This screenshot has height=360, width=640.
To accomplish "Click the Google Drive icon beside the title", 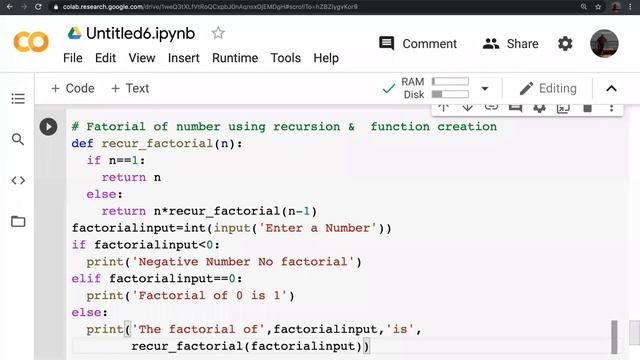I will (x=74, y=33).
